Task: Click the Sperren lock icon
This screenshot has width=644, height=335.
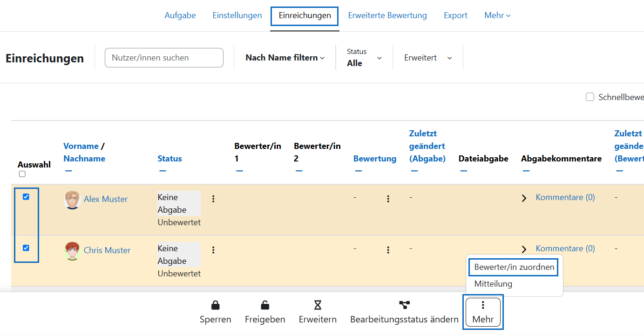Action: coord(215,305)
